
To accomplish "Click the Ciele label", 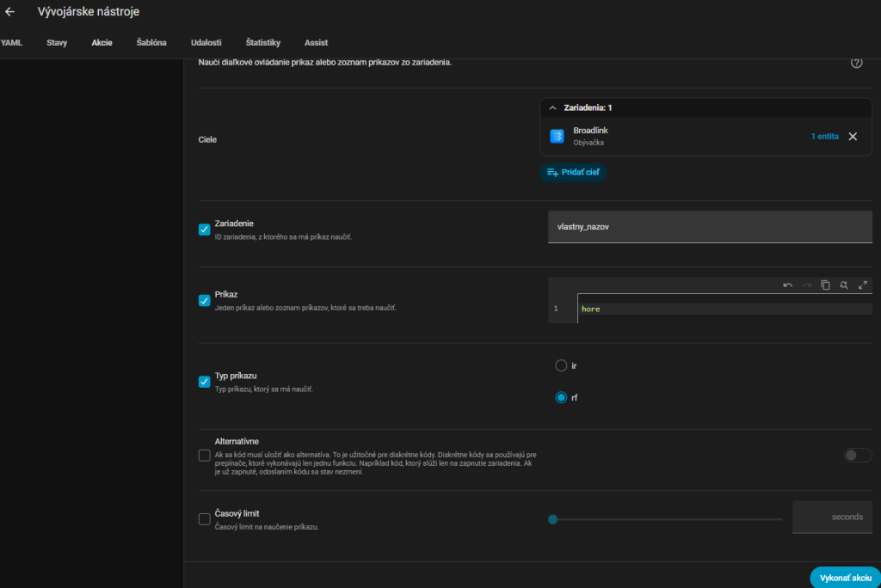I will point(207,140).
